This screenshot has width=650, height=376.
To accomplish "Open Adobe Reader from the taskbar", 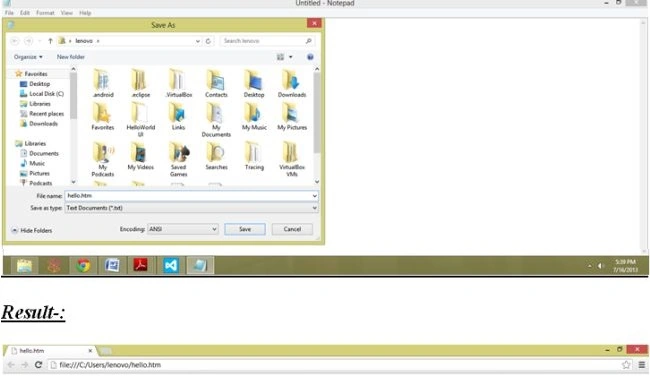I will click(x=141, y=265).
